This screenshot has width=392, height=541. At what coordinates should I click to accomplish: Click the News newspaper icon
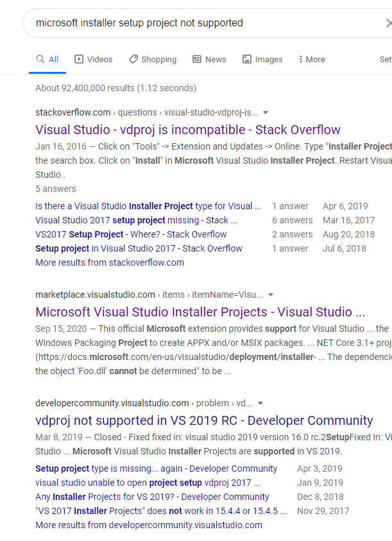(197, 59)
